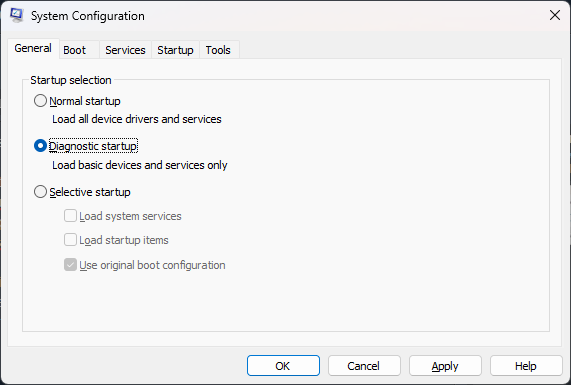Click the System Configuration app icon
This screenshot has width=571, height=385.
pos(16,15)
